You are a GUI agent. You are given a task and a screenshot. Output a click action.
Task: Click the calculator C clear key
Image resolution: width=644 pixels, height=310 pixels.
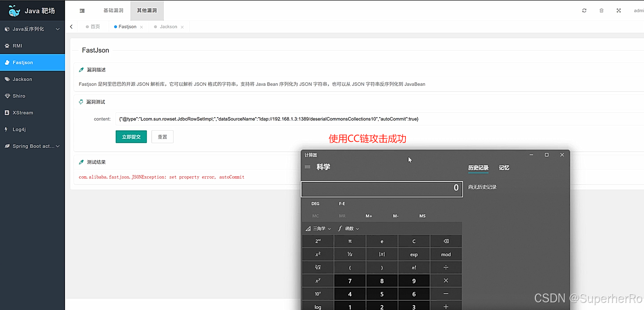click(414, 241)
